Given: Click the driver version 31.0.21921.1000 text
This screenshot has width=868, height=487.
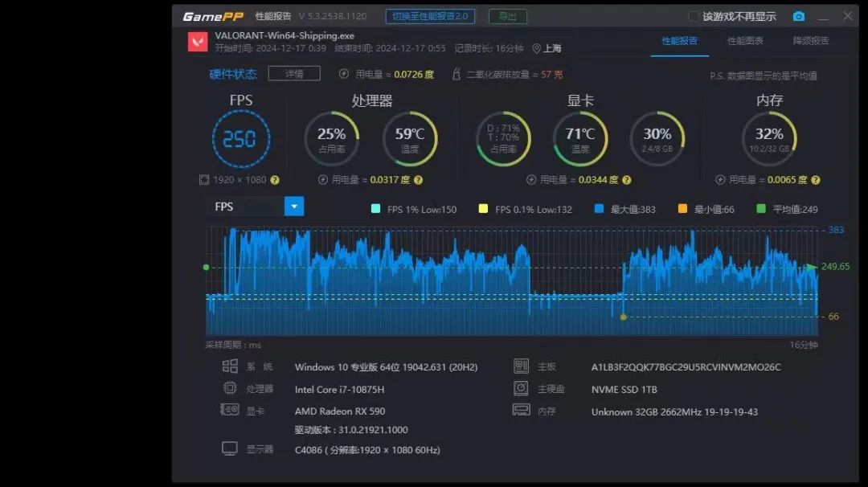Looking at the screenshot, I should coord(351,430).
